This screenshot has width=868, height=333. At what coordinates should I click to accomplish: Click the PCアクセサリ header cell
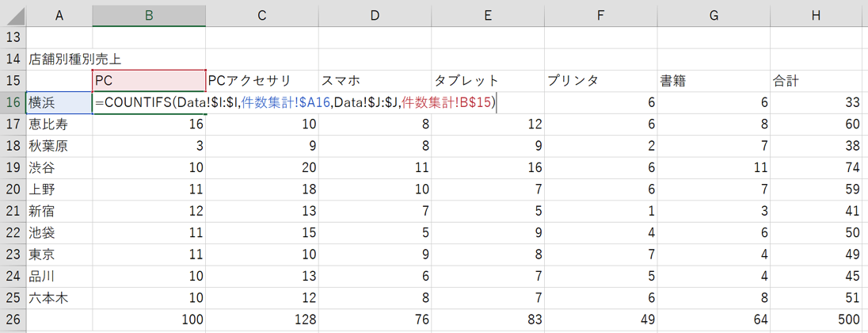[262, 81]
